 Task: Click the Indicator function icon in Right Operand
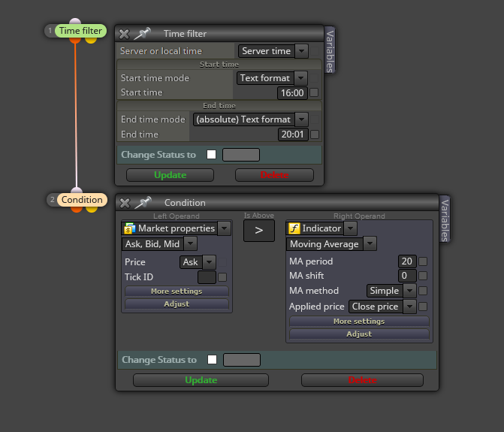point(294,228)
